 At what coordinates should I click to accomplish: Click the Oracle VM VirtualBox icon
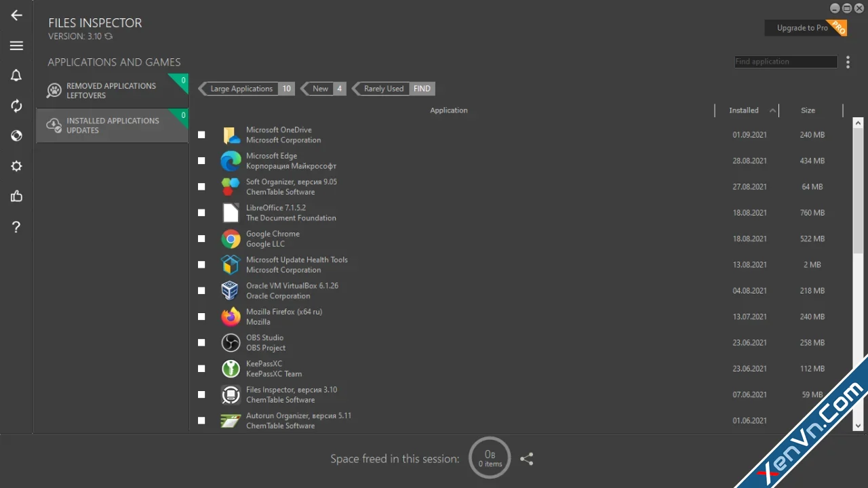point(231,291)
